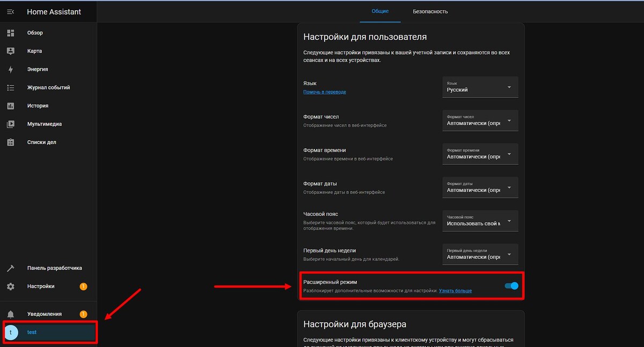This screenshot has width=644, height=347.
Task: Click the Списки дел clipboard icon
Action: point(10,142)
